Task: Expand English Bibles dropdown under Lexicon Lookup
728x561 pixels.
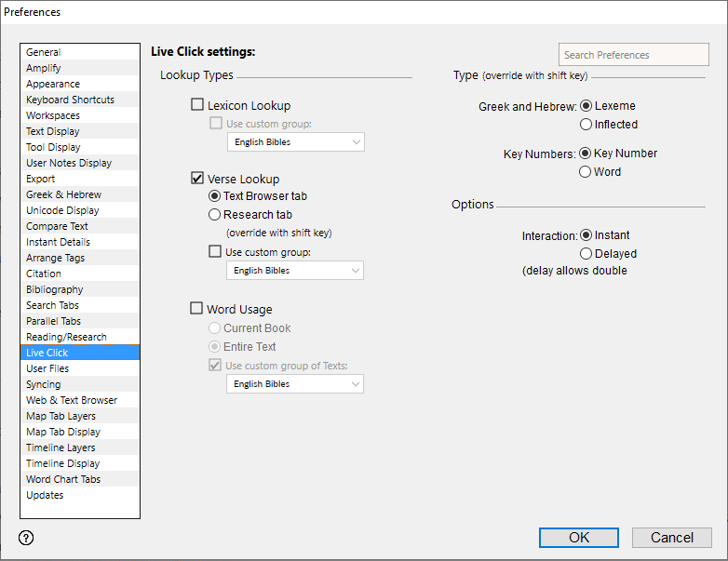Action: (295, 142)
